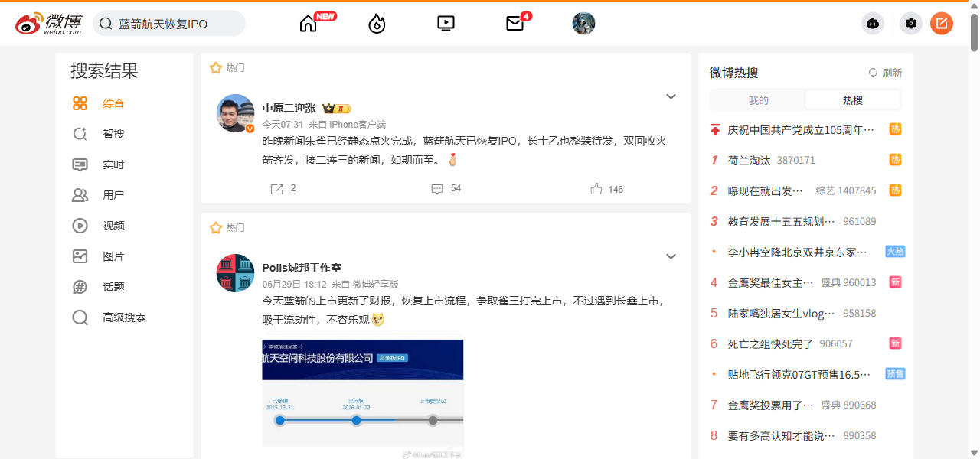Refresh the 微博热搜 list
Viewport: 980px width, 459px height.
(885, 73)
